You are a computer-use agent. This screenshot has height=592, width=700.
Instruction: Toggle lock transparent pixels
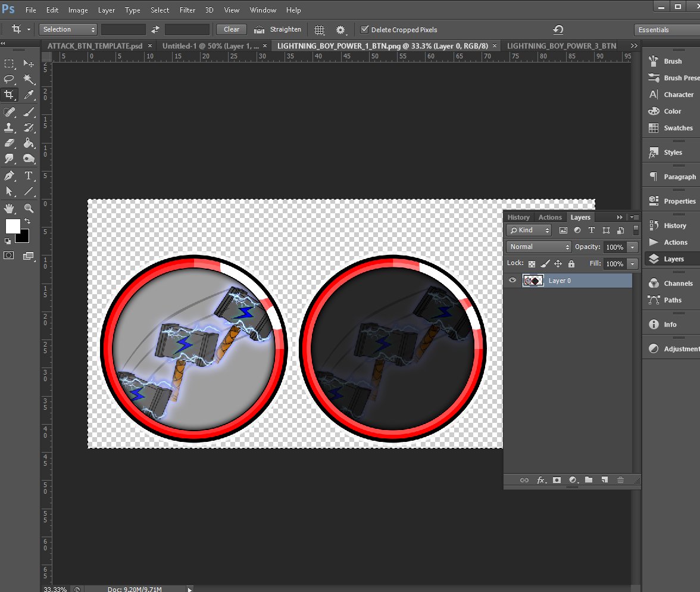pos(532,264)
